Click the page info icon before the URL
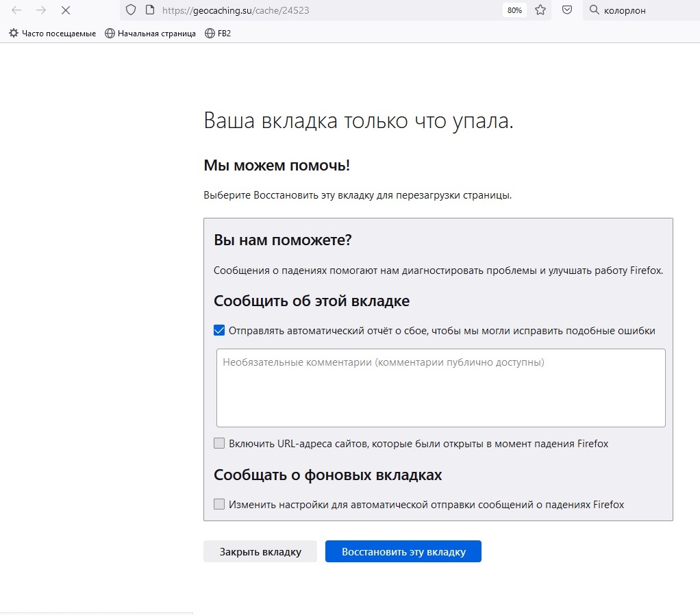This screenshot has width=700, height=615. point(150,10)
